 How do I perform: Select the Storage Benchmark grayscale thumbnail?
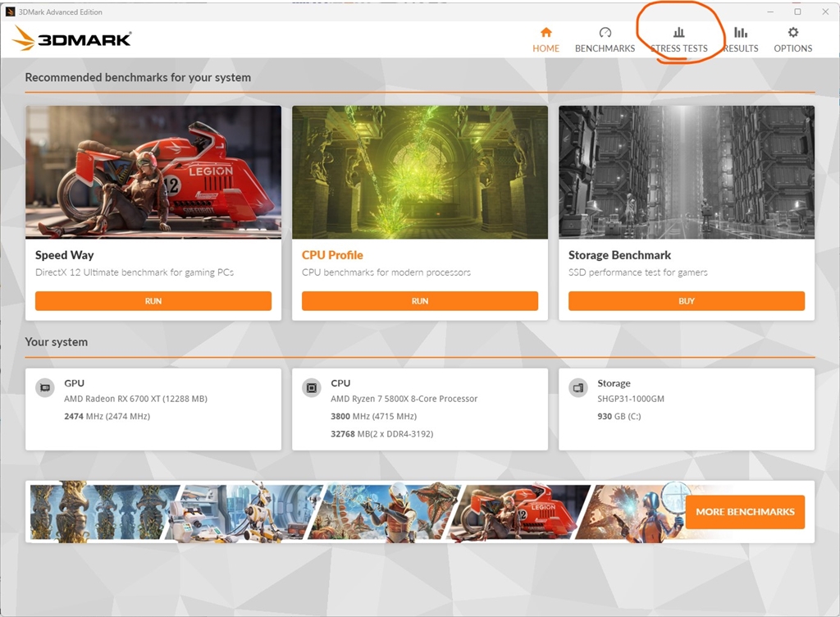click(x=687, y=172)
